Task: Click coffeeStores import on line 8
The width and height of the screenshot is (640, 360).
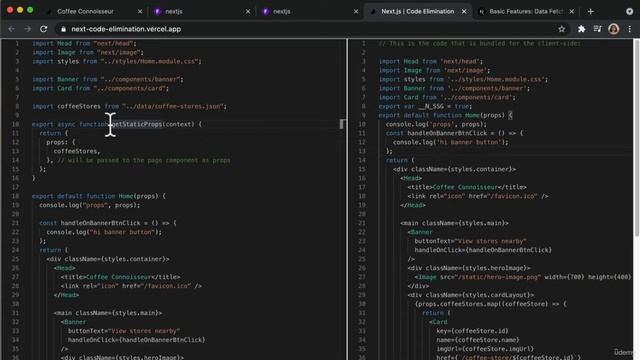Action: click(x=78, y=106)
